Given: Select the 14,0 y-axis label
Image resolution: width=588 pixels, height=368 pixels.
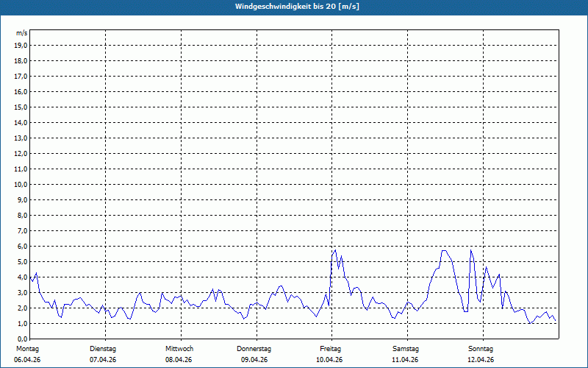Looking at the screenshot, I should pyautogui.click(x=21, y=122).
